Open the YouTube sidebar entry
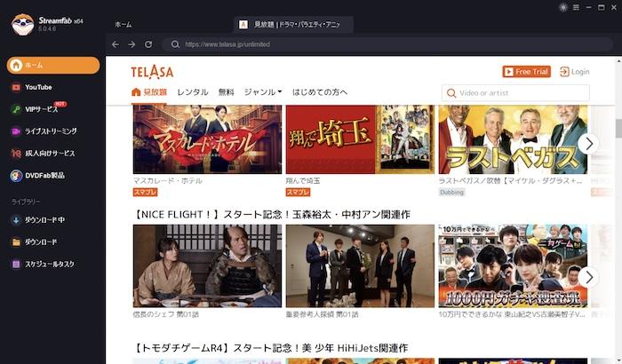 [x=38, y=87]
